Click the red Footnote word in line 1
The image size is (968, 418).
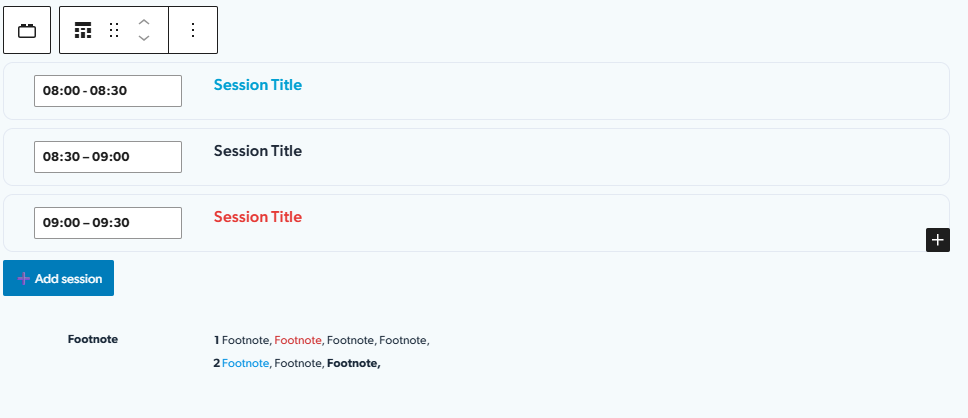(298, 341)
